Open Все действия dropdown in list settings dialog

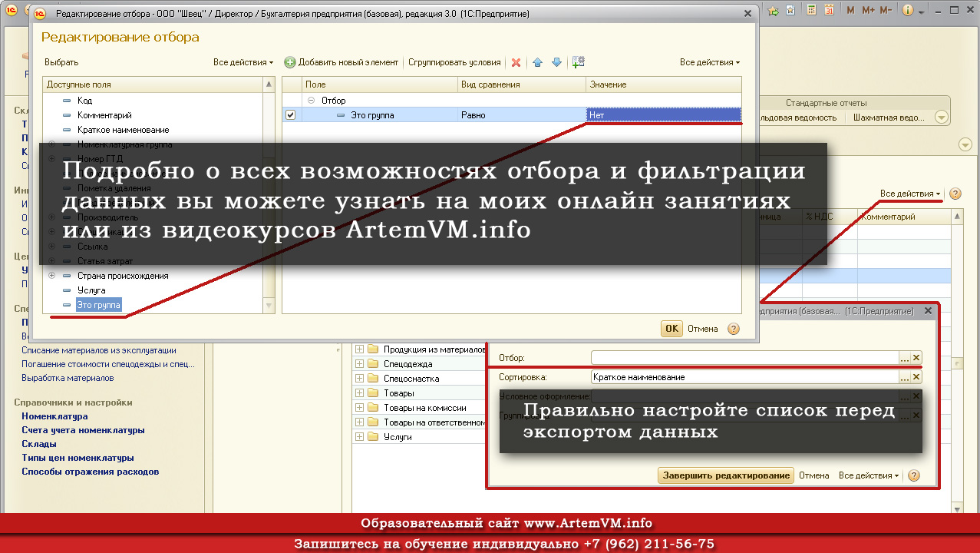click(869, 475)
